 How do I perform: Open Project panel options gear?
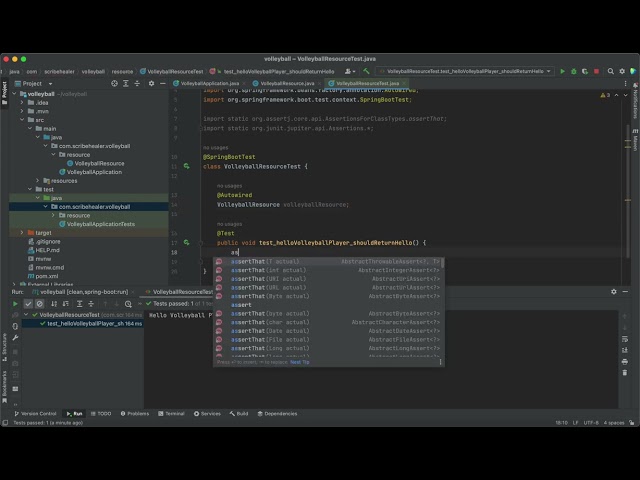click(x=151, y=83)
